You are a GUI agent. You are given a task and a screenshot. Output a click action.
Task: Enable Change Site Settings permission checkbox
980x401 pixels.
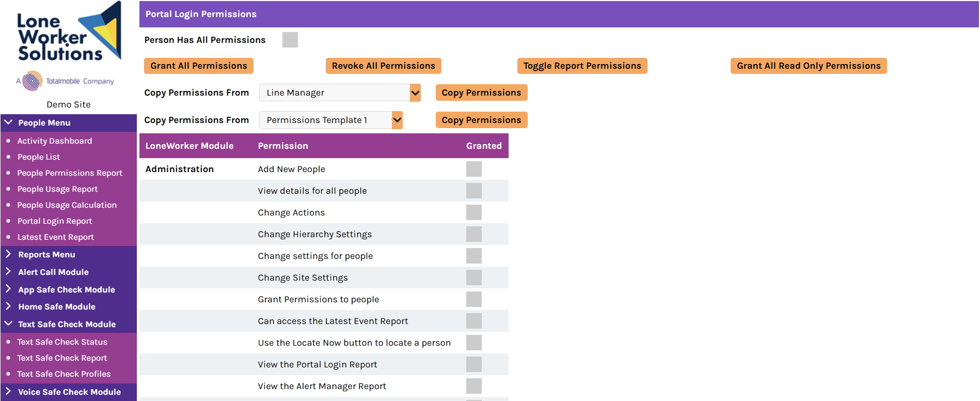[474, 277]
